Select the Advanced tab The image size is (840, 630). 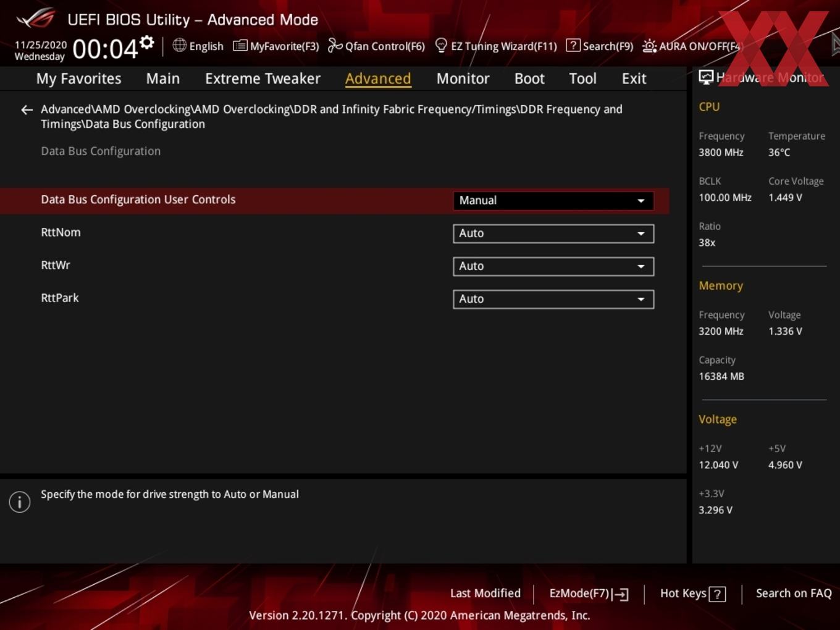coord(378,78)
